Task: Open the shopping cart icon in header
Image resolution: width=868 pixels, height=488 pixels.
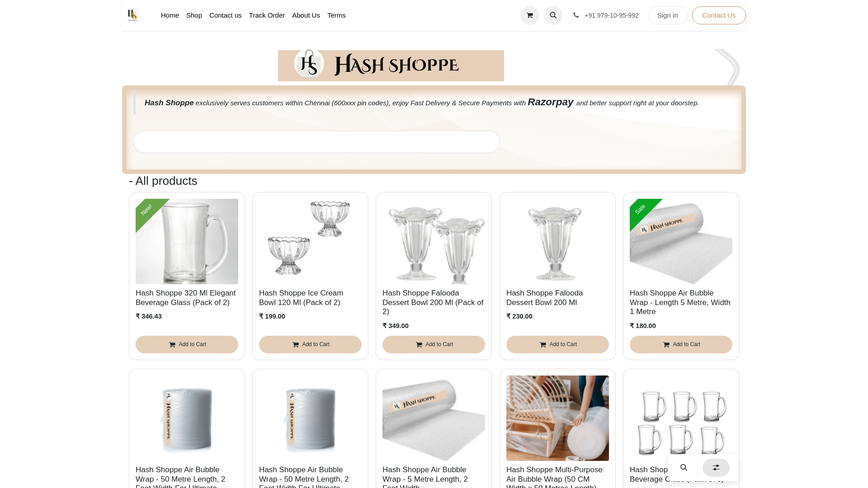Action: 529,15
